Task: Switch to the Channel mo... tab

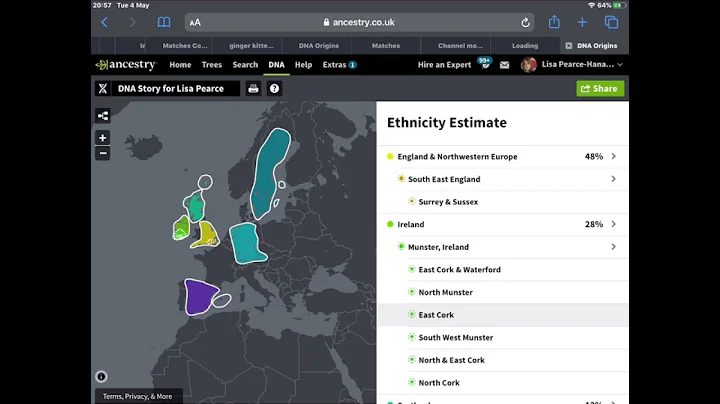Action: pyautogui.click(x=460, y=45)
